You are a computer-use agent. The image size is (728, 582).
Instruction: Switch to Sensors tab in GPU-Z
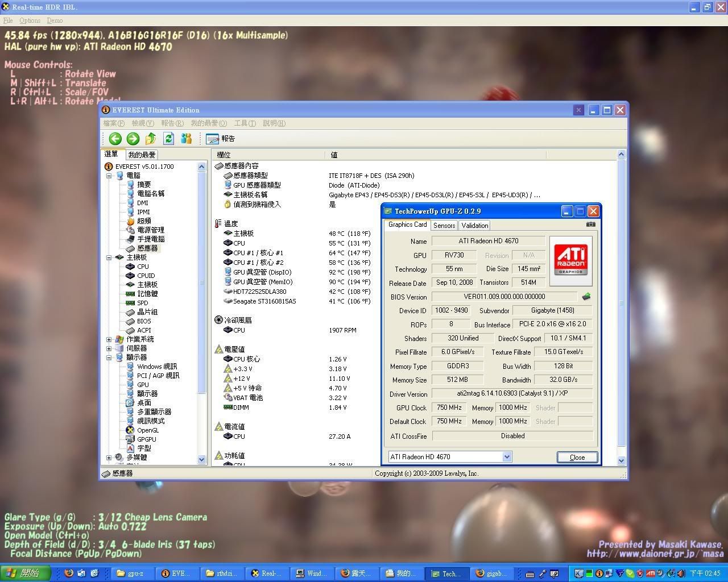[444, 226]
